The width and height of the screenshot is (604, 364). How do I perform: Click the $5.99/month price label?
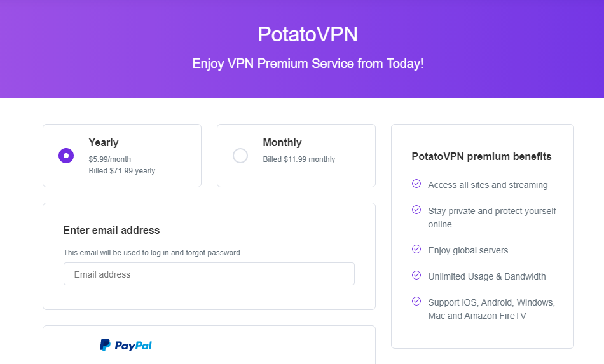[110, 159]
